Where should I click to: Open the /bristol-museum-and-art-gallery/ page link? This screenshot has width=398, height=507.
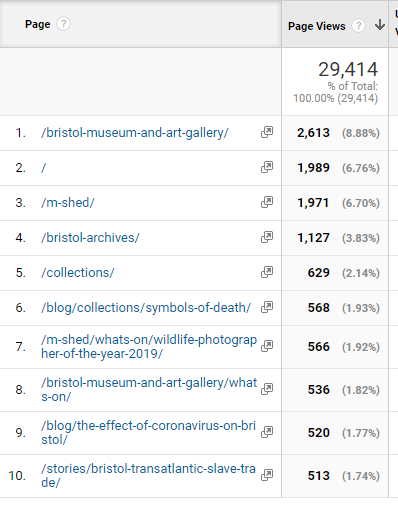[135, 133]
